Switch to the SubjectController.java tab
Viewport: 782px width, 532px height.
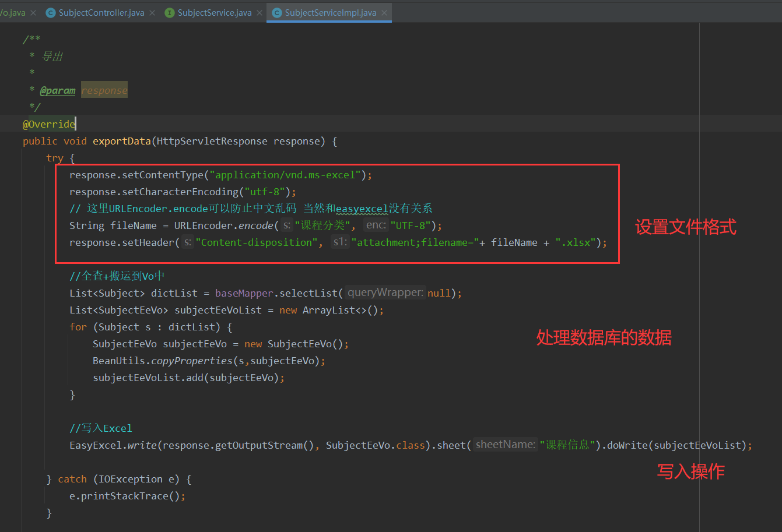(x=101, y=12)
